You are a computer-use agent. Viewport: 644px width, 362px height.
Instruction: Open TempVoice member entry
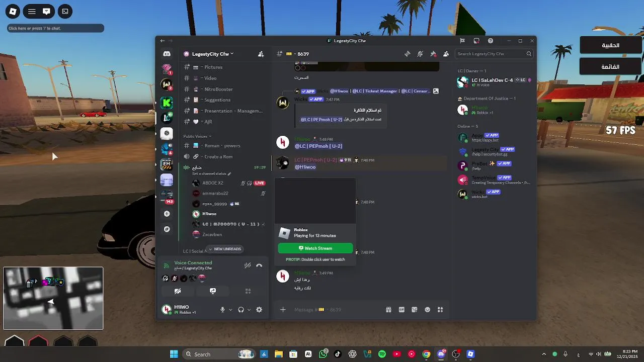495,179
